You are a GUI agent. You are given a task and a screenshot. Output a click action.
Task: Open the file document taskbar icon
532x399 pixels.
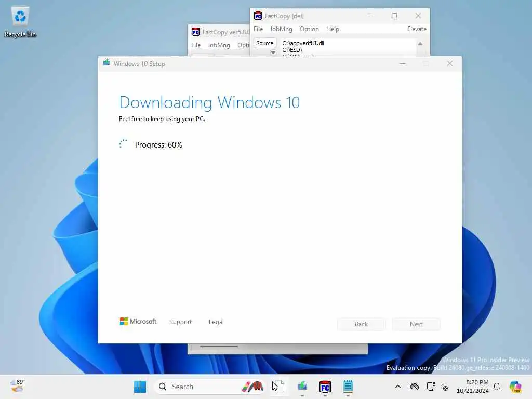278,387
